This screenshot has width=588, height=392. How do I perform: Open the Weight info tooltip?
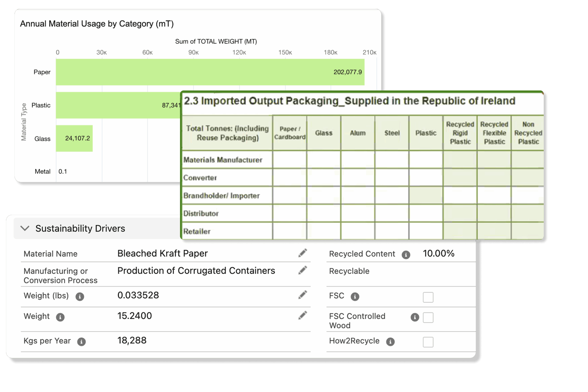click(60, 317)
